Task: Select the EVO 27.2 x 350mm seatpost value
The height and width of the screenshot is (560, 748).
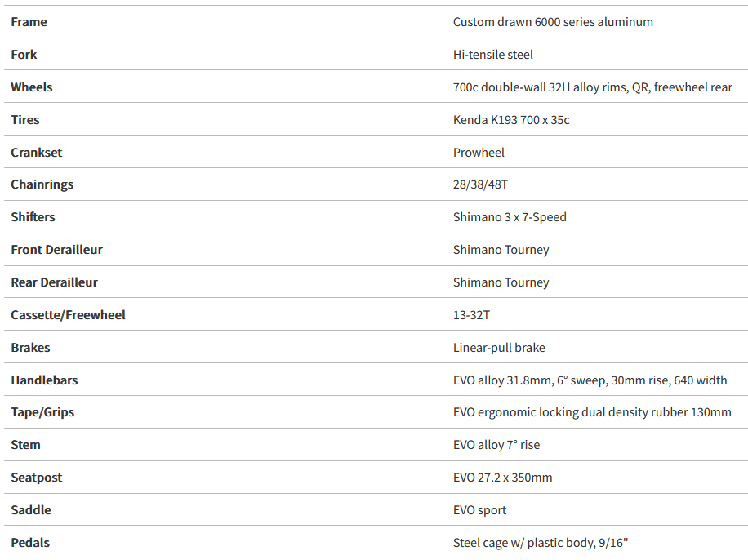Action: pos(502,478)
